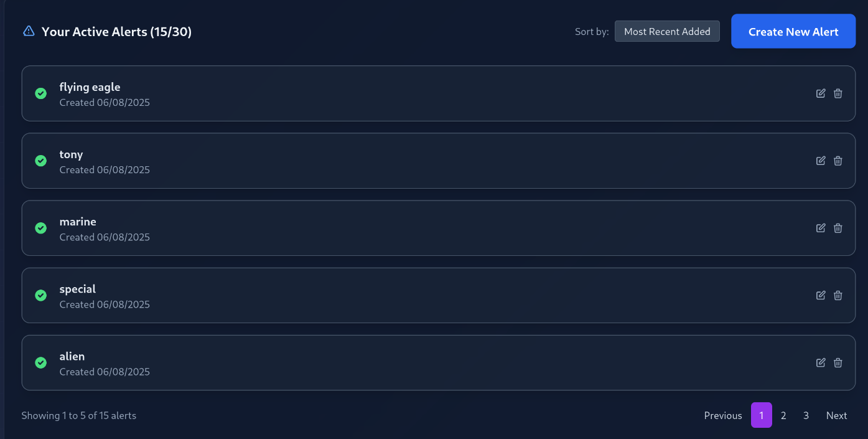
Task: Edit the marine alert
Action: [x=821, y=228]
